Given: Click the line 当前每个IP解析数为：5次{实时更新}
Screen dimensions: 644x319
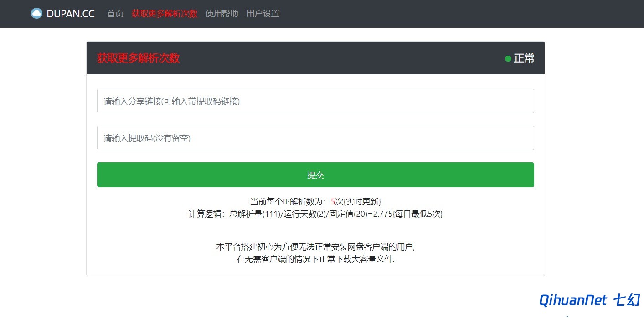Looking at the screenshot, I should tap(315, 201).
